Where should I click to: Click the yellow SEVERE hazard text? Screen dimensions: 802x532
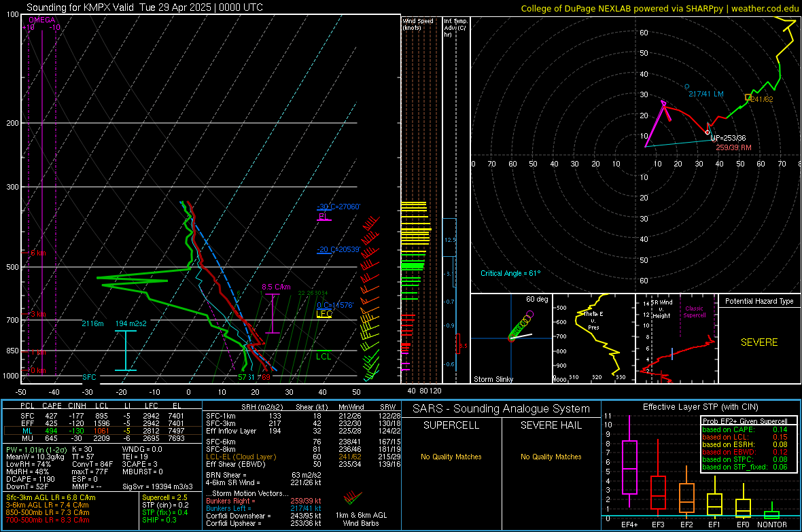(759, 342)
